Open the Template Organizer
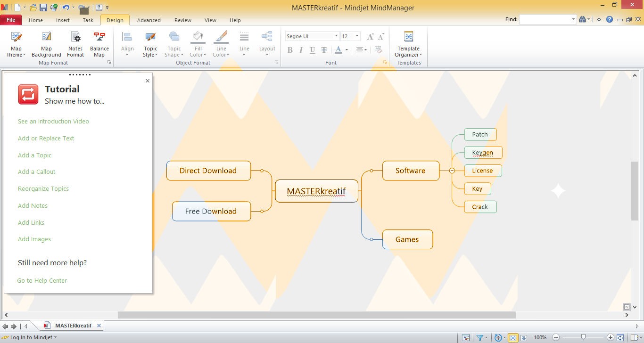This screenshot has width=644, height=343. (x=408, y=44)
